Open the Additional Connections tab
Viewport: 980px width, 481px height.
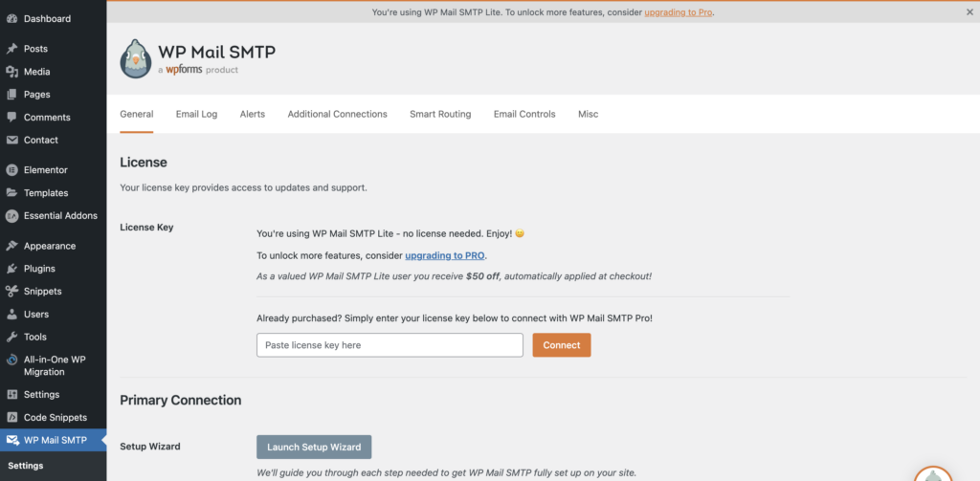coord(338,115)
